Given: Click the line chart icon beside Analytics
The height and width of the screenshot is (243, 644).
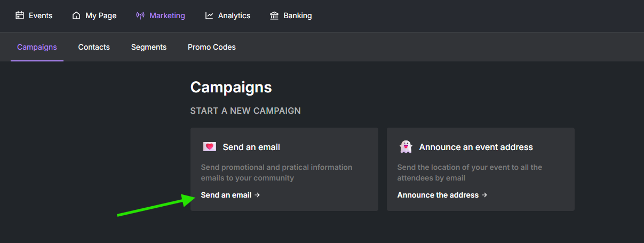Looking at the screenshot, I should 209,15.
